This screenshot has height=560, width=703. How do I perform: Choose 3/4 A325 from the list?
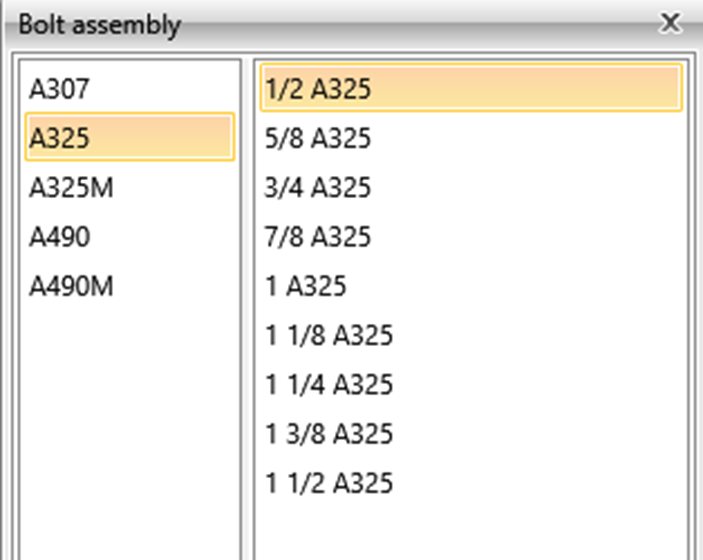coord(318,188)
